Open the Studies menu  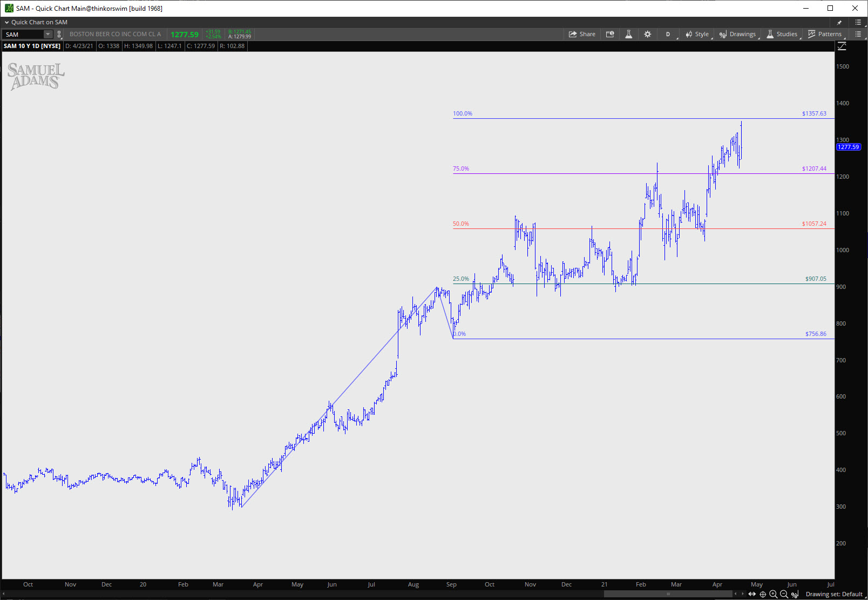point(782,34)
